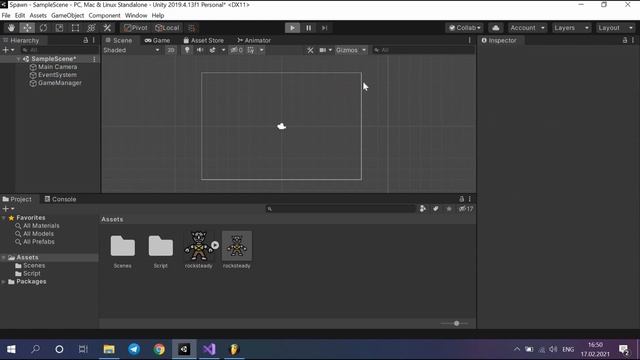Viewport: 640px width, 360px height.
Task: Open the Layers dropdown
Action: point(571,28)
